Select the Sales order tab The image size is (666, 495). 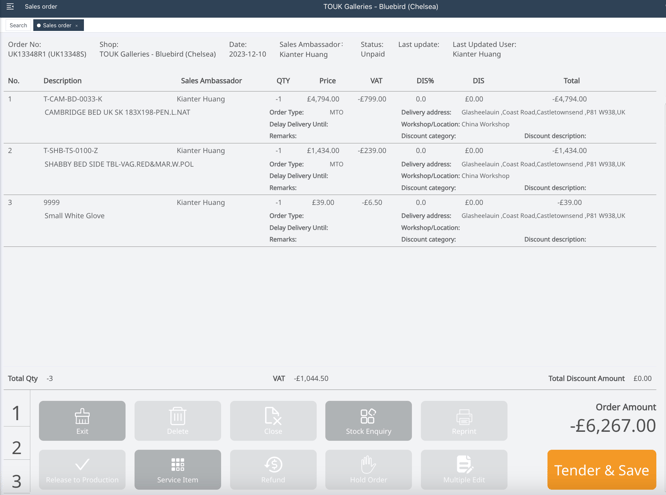pos(56,25)
